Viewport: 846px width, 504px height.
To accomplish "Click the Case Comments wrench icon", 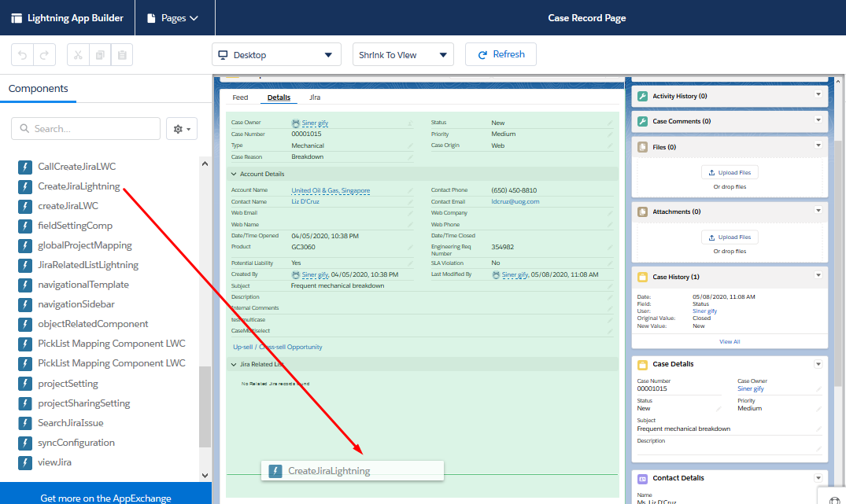I will tap(642, 121).
